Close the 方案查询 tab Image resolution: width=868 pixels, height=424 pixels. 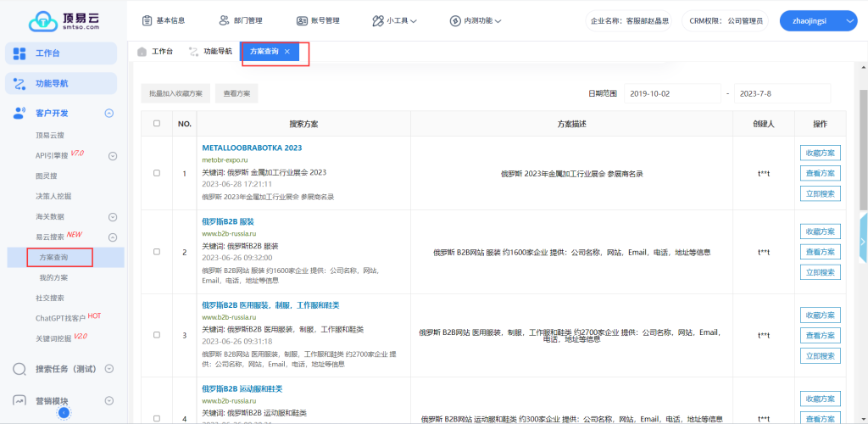click(287, 52)
